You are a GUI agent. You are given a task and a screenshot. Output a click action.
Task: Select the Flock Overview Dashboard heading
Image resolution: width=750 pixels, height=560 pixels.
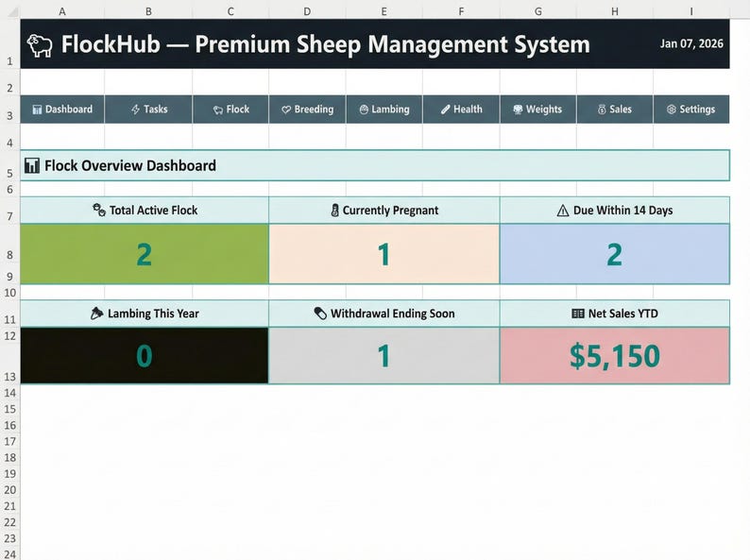pos(130,165)
